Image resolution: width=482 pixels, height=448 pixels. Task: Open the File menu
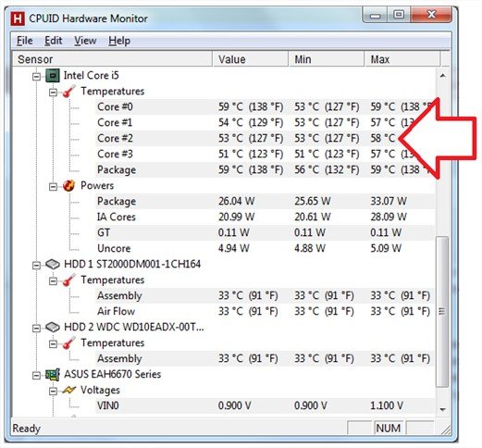click(25, 41)
